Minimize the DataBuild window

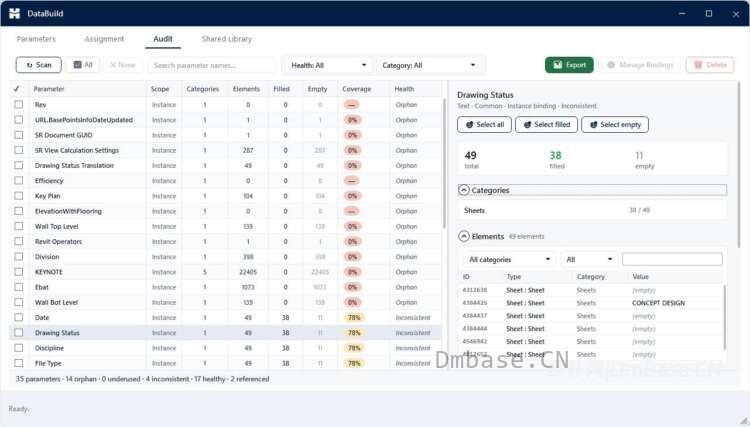tap(682, 13)
